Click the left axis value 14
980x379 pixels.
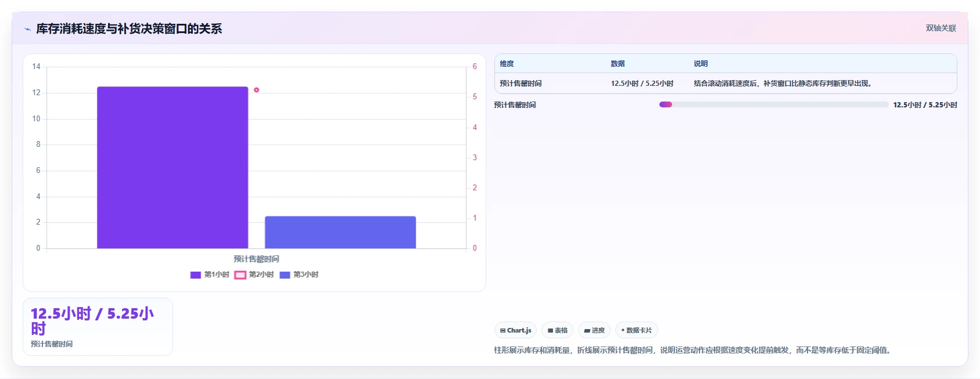(36, 67)
